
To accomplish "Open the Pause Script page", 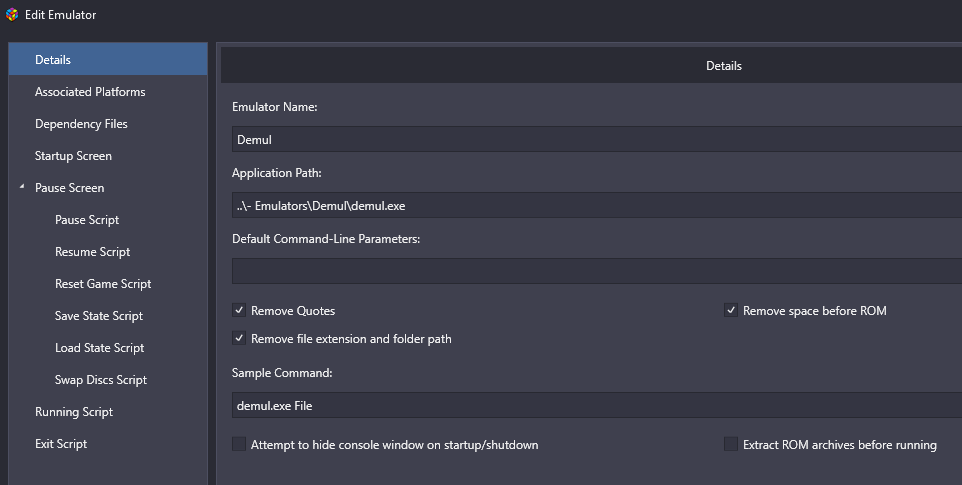I will 87,220.
